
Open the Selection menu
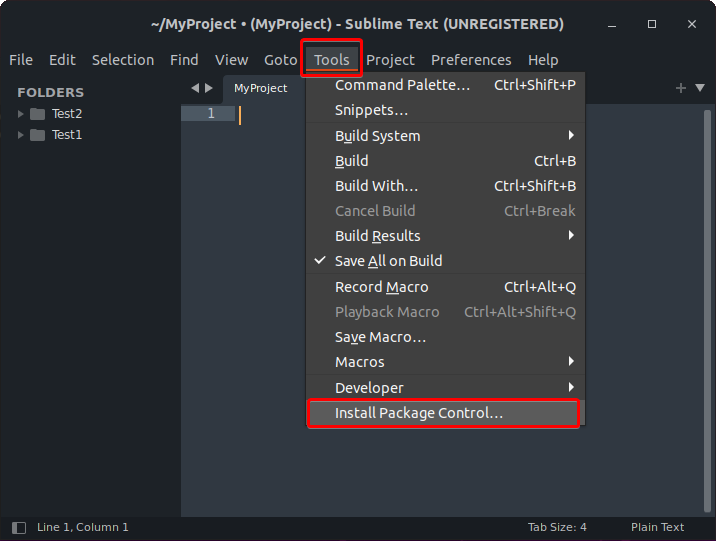tap(123, 60)
